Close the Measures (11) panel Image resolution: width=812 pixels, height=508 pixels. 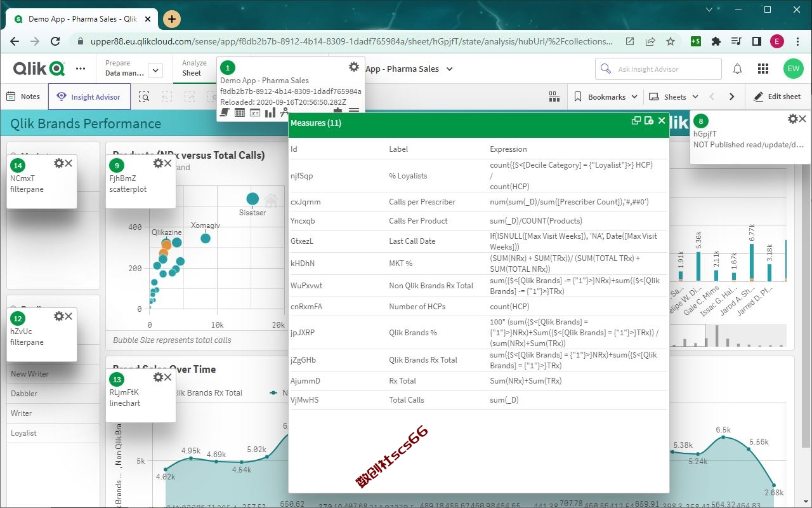[x=662, y=121]
